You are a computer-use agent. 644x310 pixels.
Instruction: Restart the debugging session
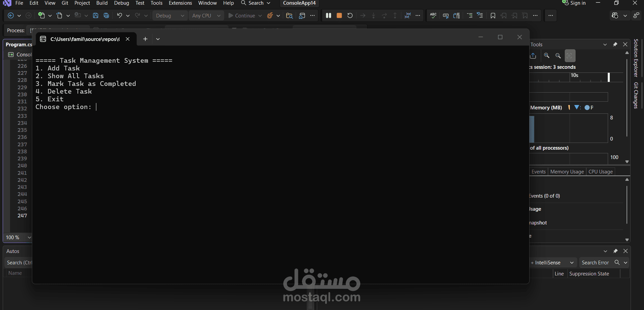[x=350, y=15]
